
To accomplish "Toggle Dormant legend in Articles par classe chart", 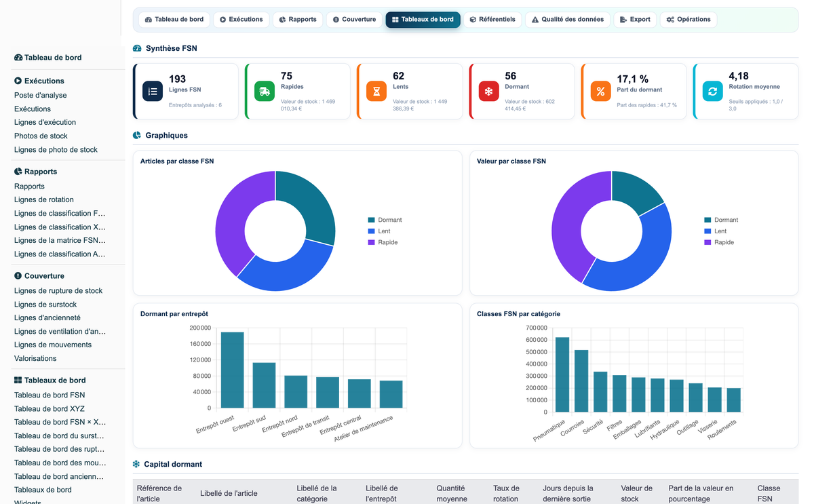I will (385, 220).
